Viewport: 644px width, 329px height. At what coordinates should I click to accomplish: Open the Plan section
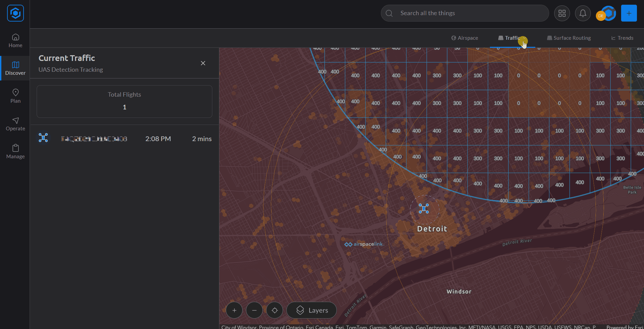tap(15, 96)
